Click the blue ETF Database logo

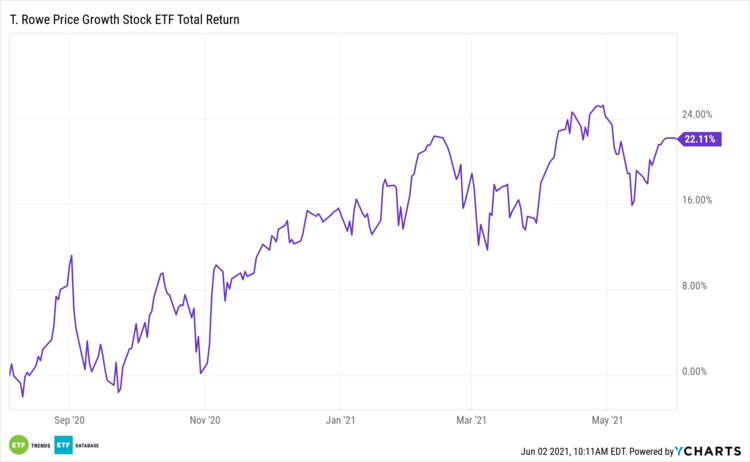[62, 444]
